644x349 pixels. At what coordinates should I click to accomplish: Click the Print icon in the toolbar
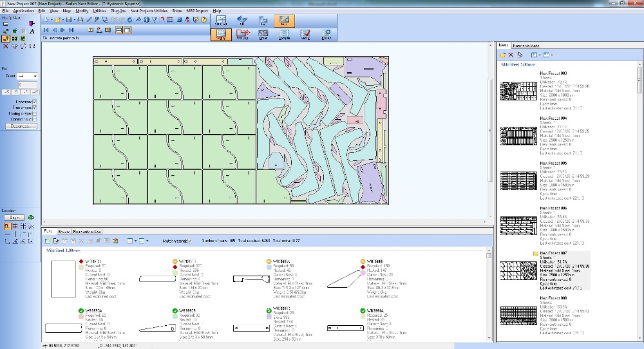click(80, 20)
